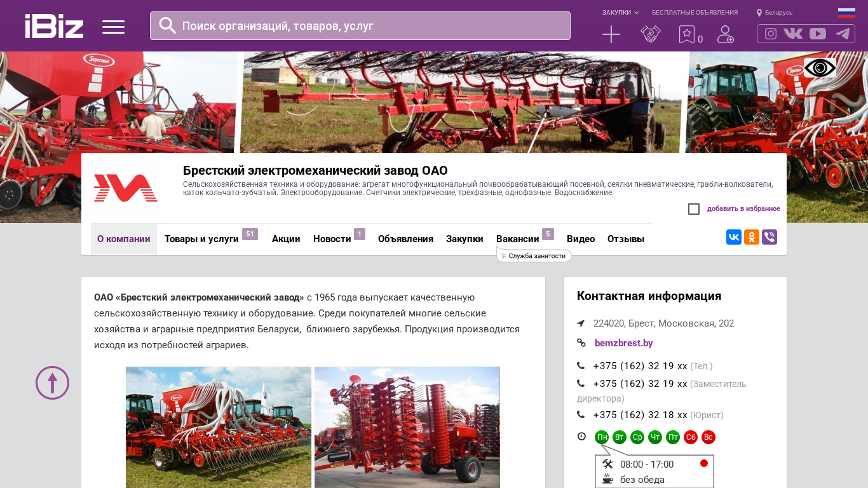Share company page on VK

click(x=734, y=237)
